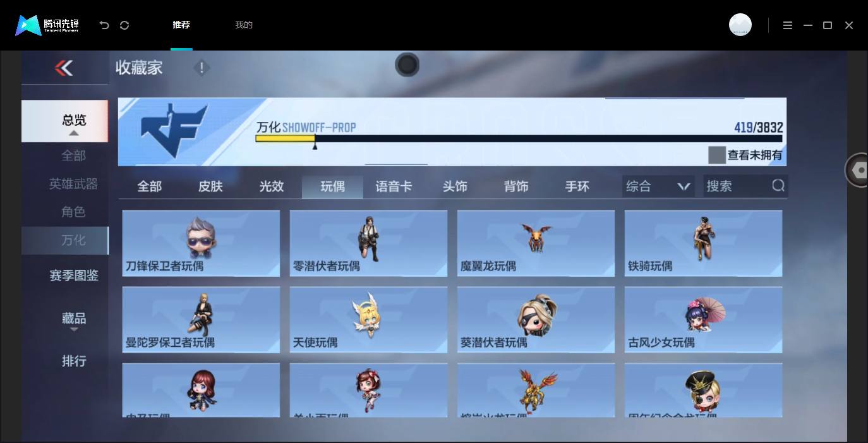Click the red back chevrons icon

click(64, 68)
